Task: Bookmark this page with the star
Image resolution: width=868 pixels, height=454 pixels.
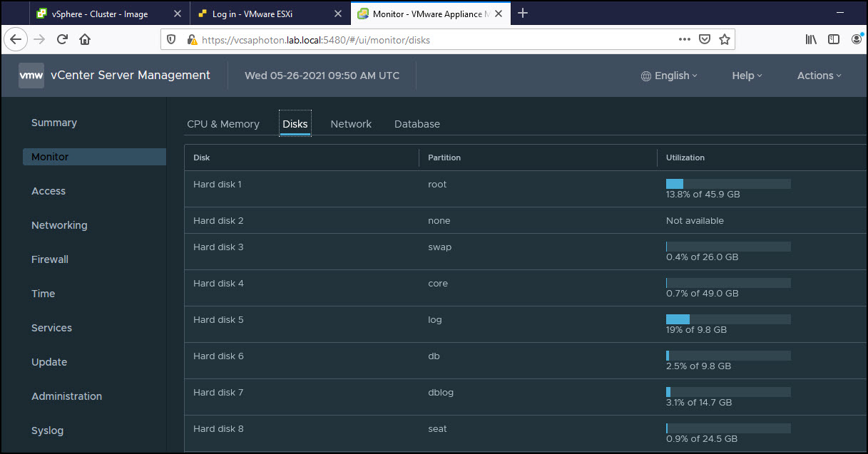Action: pyautogui.click(x=725, y=40)
